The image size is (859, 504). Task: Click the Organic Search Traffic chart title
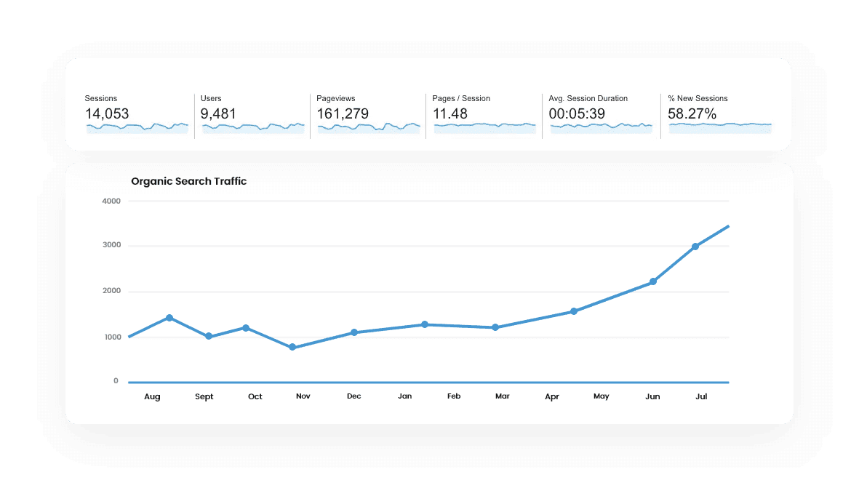point(188,181)
